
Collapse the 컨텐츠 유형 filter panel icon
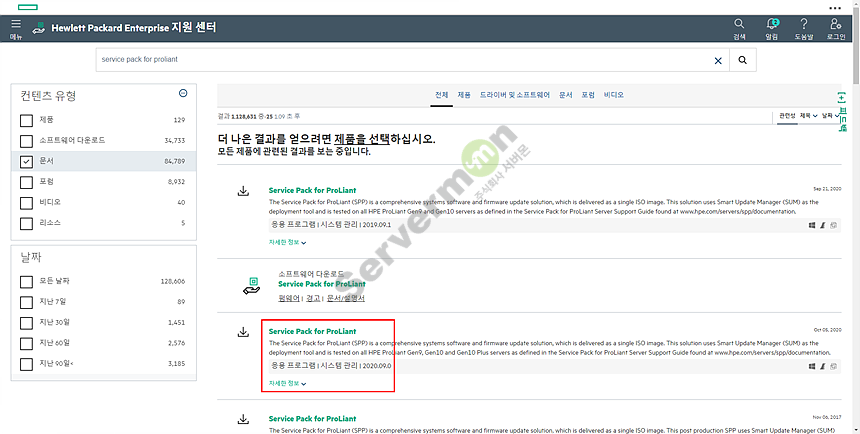183,93
